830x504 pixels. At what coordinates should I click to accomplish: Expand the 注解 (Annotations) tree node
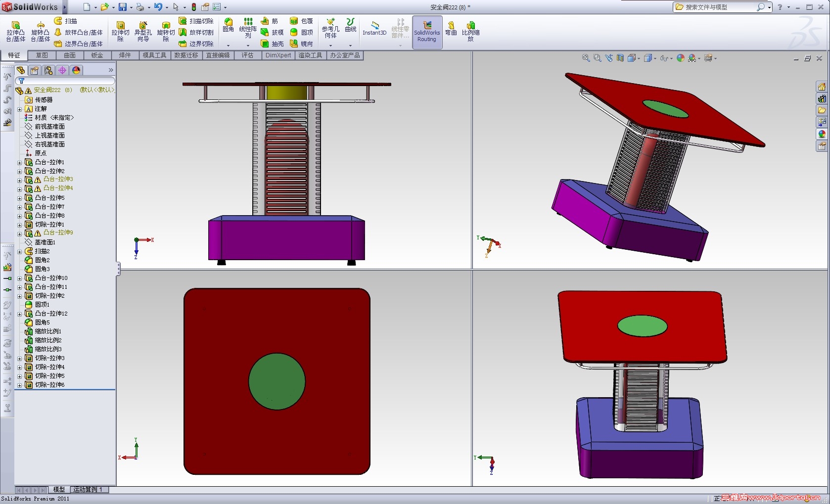click(x=20, y=109)
